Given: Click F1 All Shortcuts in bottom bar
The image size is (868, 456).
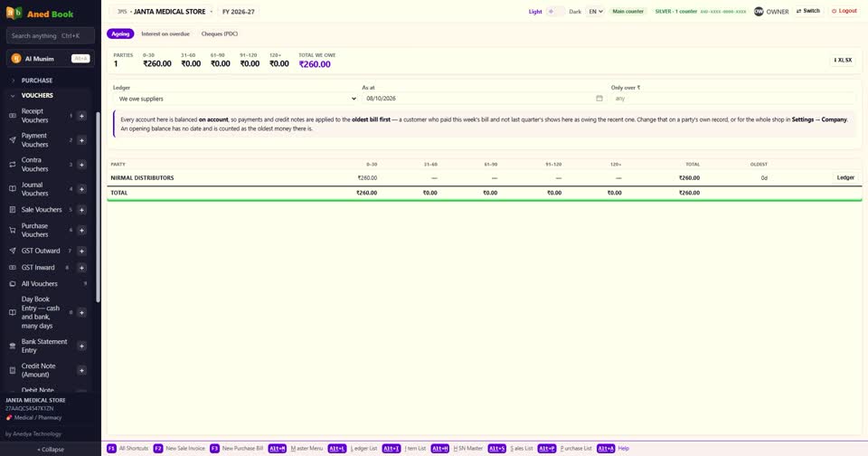Looking at the screenshot, I should 127,448.
